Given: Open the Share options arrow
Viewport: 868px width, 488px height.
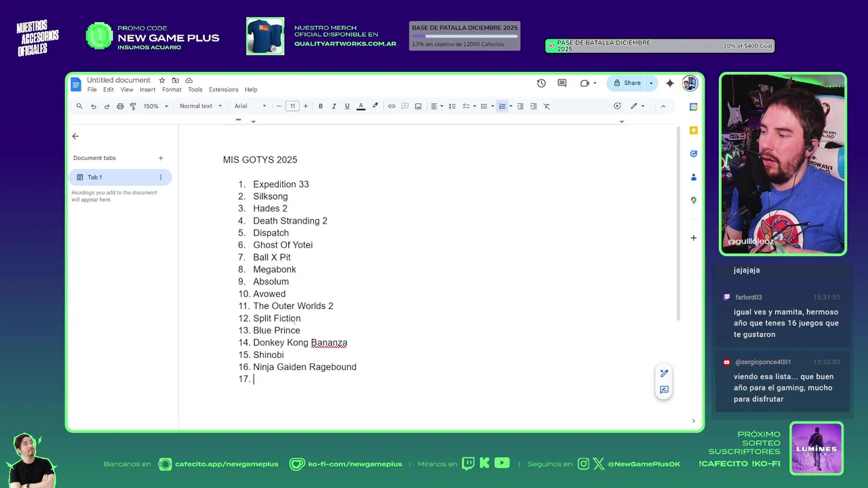Looking at the screenshot, I should click(651, 83).
